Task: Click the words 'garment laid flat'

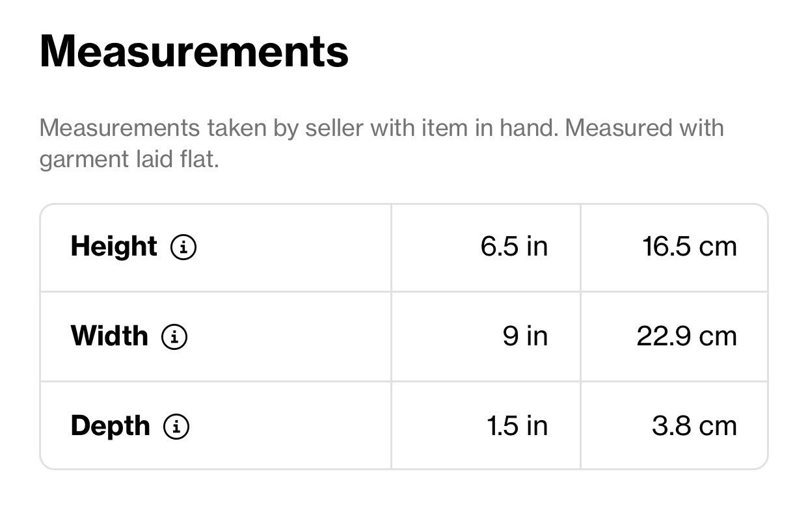Action: pyautogui.click(x=128, y=159)
